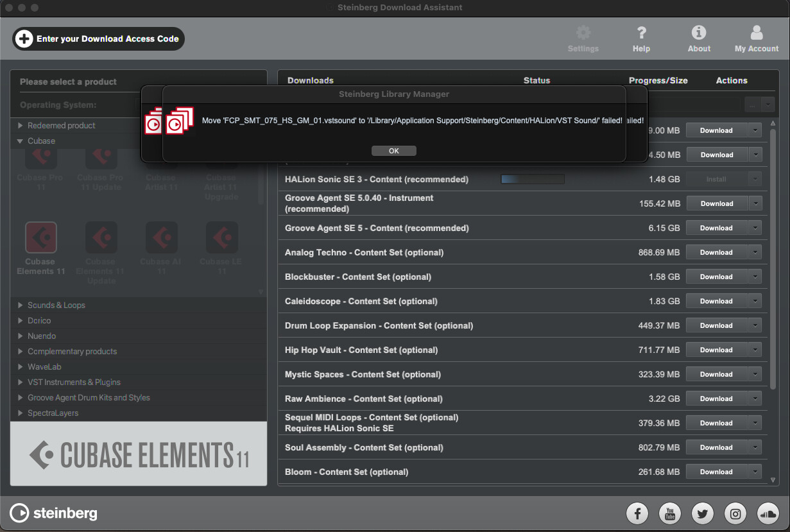Download Analog Techno Content Set
790x532 pixels.
point(717,252)
